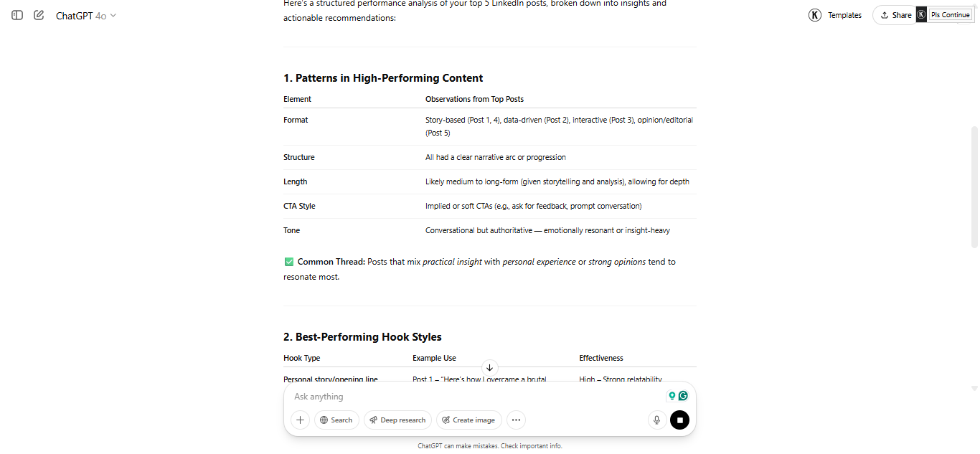980x454 pixels.
Task: Click the page's vertical scrollbar thumb
Action: coord(974,186)
